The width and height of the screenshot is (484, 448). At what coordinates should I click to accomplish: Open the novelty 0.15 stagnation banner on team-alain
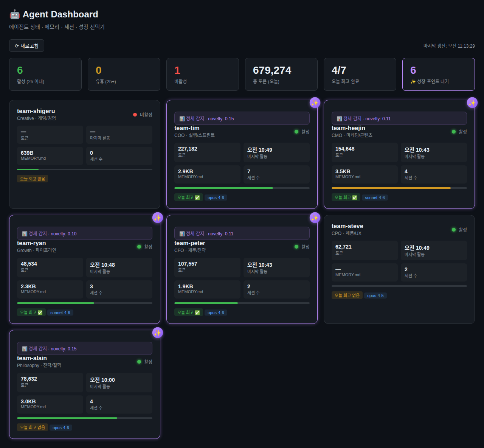[x=84, y=348]
